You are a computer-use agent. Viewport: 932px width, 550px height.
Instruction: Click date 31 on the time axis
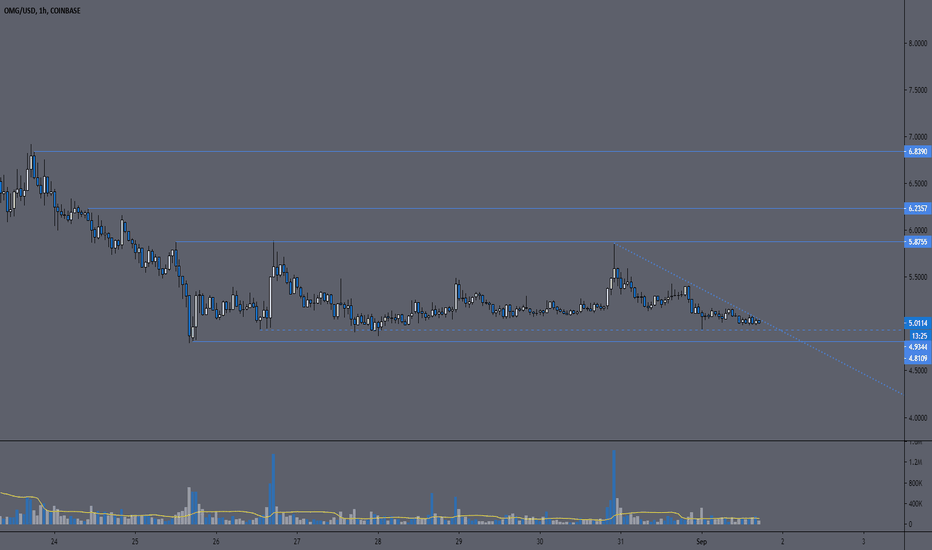pos(621,542)
